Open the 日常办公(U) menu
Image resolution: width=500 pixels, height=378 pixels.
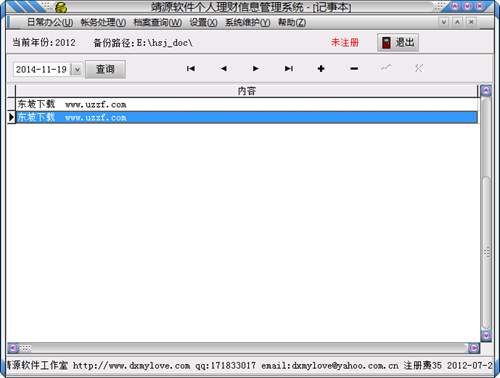click(x=50, y=23)
